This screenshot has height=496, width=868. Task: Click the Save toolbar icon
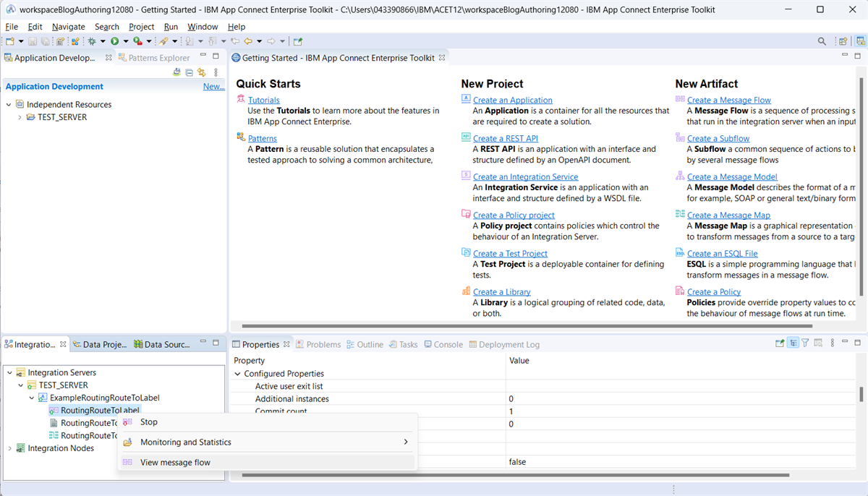(33, 41)
